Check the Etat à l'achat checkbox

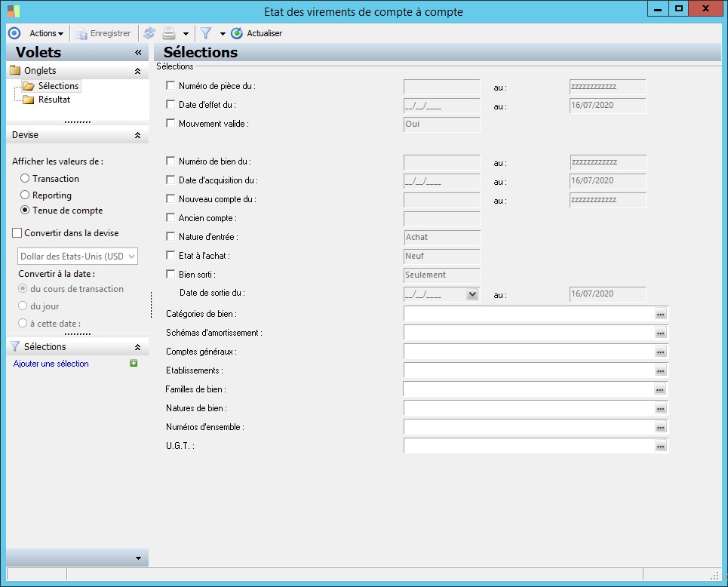pyautogui.click(x=170, y=255)
